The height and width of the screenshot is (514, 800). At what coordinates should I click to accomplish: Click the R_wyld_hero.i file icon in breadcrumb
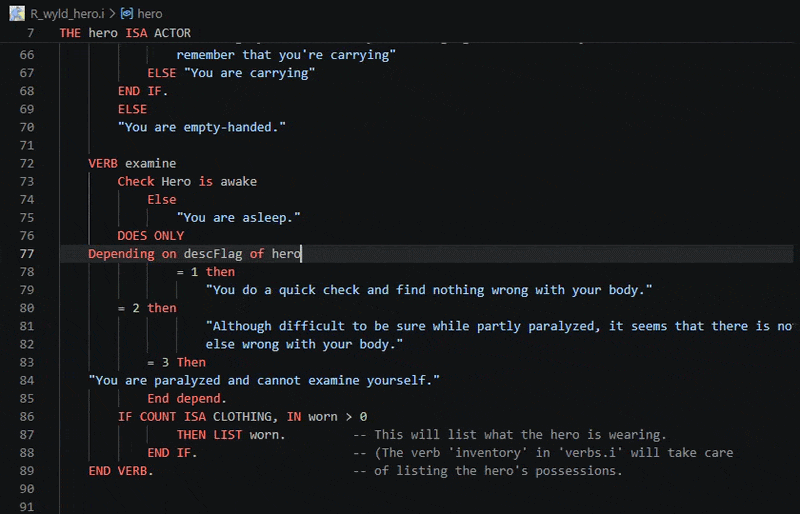tap(17, 13)
